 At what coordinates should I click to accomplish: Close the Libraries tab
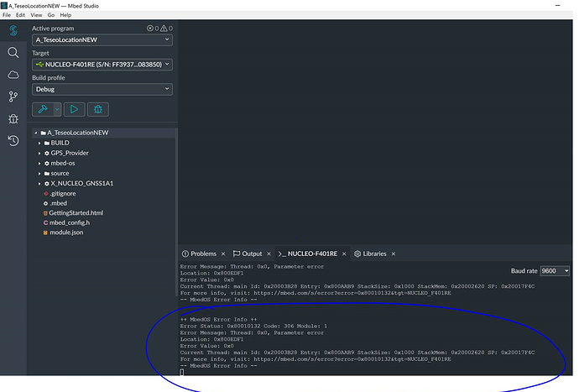pos(394,253)
